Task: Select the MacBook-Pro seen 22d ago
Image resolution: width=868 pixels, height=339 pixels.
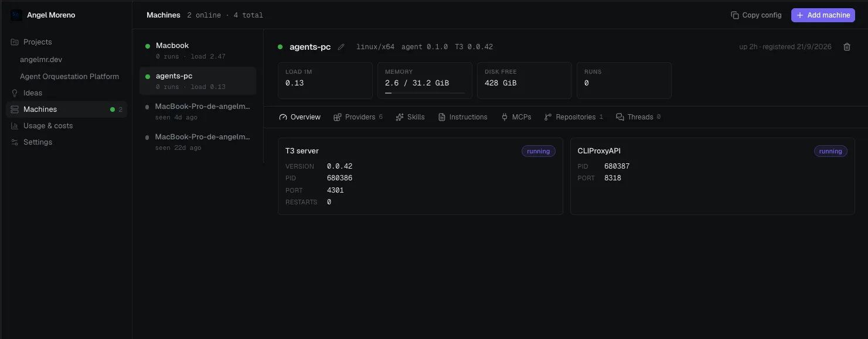Action: (x=198, y=142)
